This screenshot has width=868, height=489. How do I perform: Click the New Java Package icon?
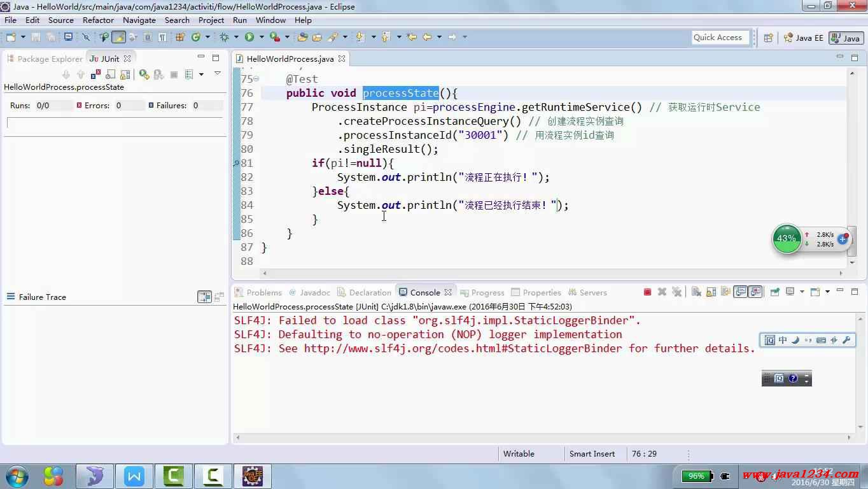[179, 37]
